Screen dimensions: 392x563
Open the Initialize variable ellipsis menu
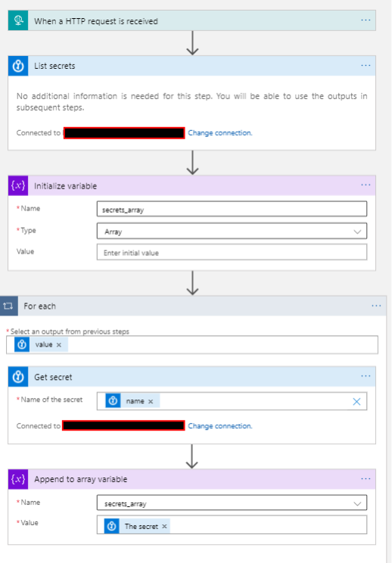[366, 185]
